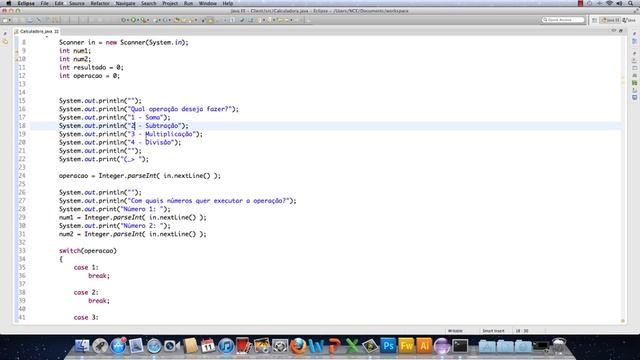Switch to the Java perspective
The image size is (640, 360).
click(x=629, y=20)
